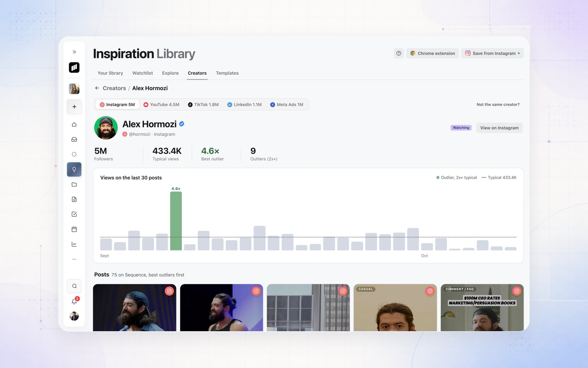Switch to the Meta Ads 1M platform tab
588x368 pixels.
[287, 105]
